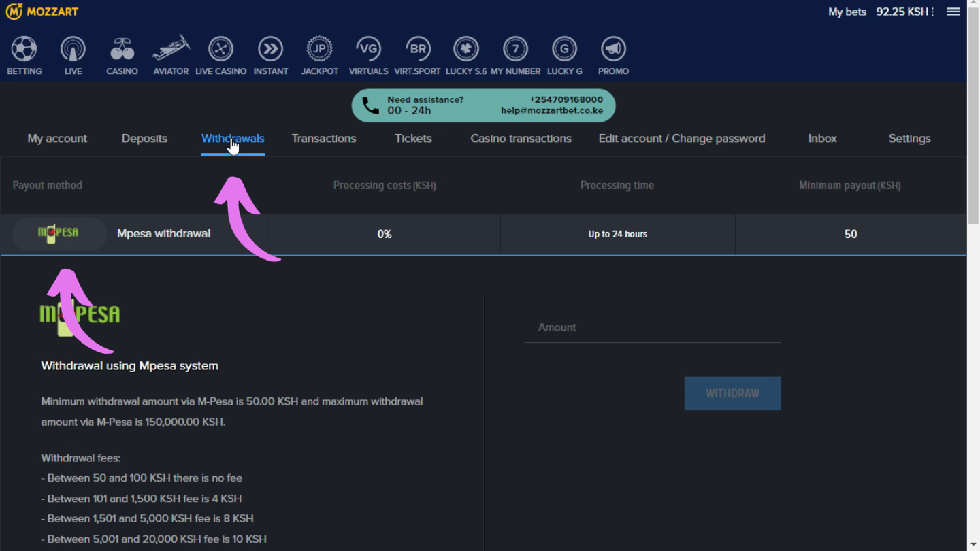Click 'Between 1,501 and 5,000 KSH fee is 8 KSH'

tap(147, 518)
